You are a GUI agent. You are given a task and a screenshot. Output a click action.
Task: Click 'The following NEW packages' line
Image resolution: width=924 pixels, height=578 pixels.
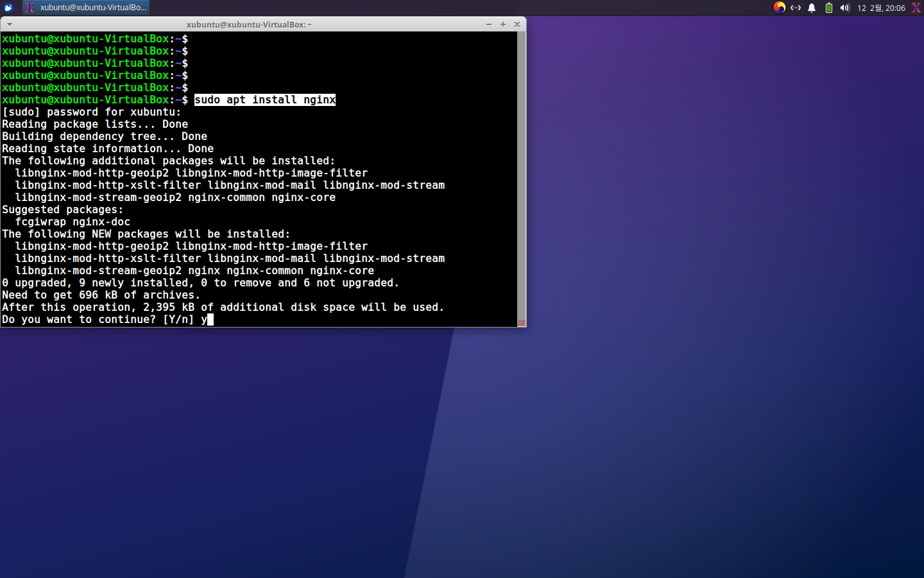tap(146, 234)
